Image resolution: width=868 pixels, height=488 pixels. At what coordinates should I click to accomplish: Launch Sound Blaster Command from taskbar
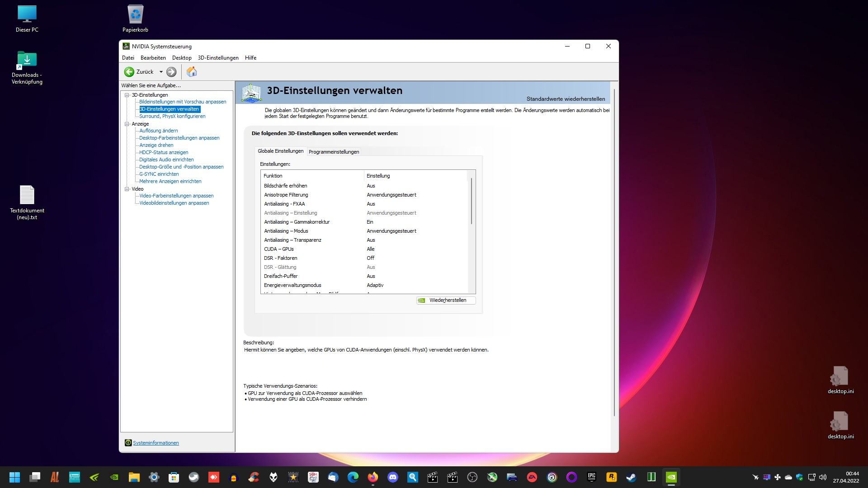[x=75, y=477]
